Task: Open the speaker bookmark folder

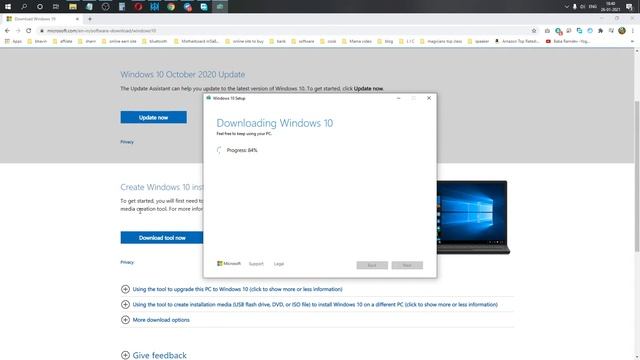Action: click(x=478, y=41)
